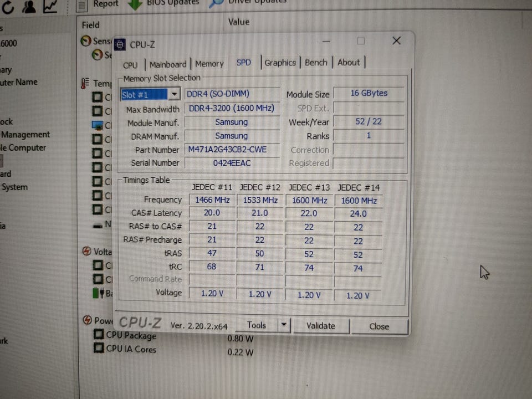Click the thermometer icon beside Temp
532x399 pixels.
tap(85, 83)
